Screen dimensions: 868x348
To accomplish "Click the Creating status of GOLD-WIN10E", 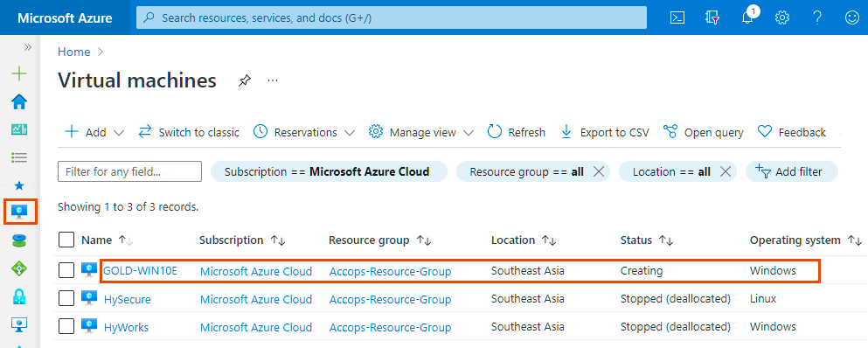I will [x=642, y=271].
